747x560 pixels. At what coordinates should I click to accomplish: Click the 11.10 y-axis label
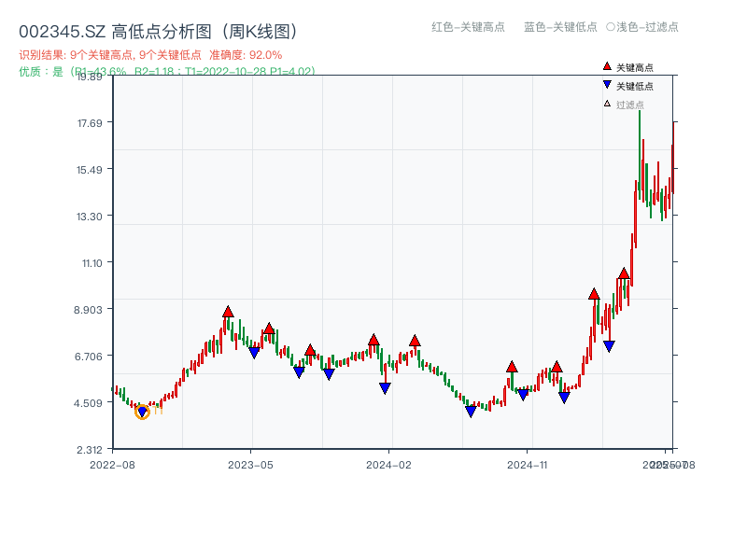coord(92,263)
